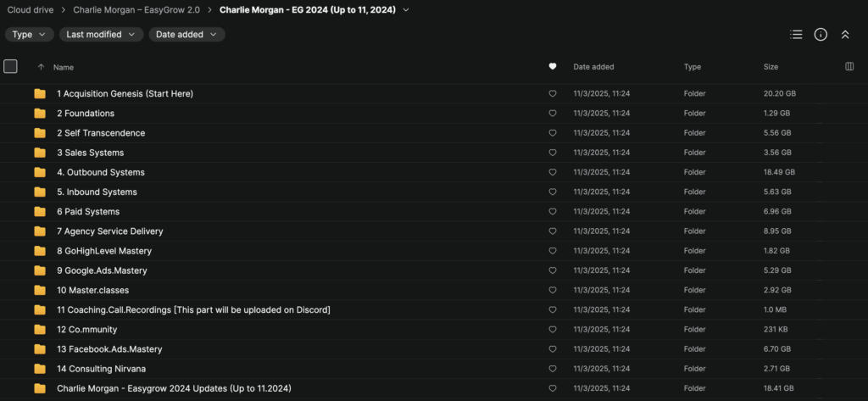Open the Type filter dropdown

[30, 35]
